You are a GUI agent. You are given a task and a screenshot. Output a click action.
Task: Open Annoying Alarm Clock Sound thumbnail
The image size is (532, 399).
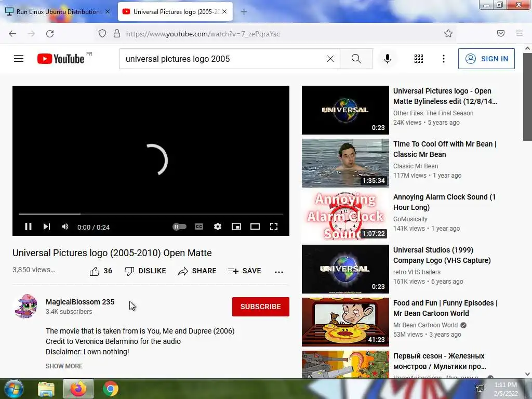(345, 216)
